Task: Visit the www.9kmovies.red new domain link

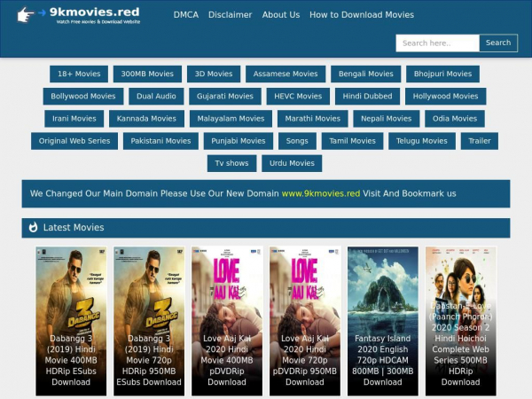Action: [x=320, y=193]
